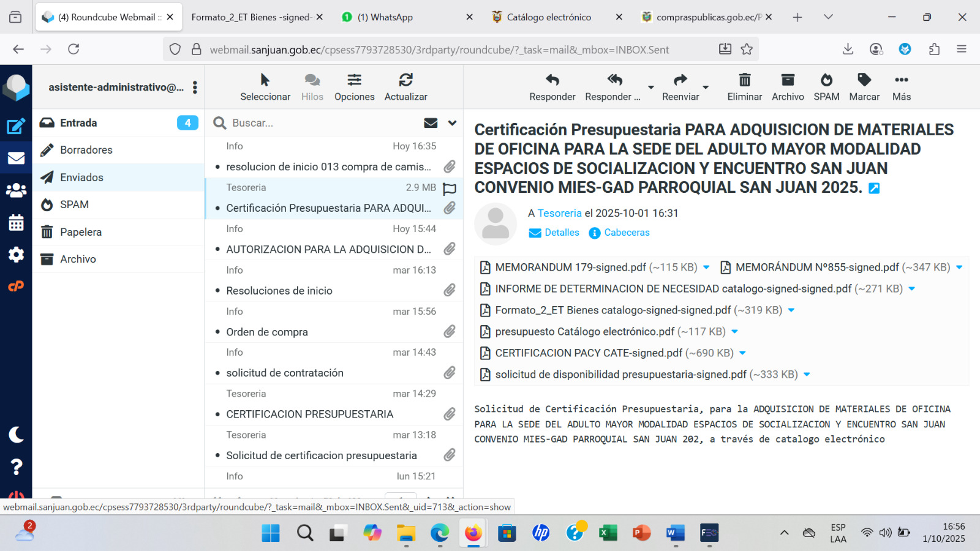This screenshot has height=551, width=980.
Task: Open Excel from the Windows taskbar
Action: [607, 533]
